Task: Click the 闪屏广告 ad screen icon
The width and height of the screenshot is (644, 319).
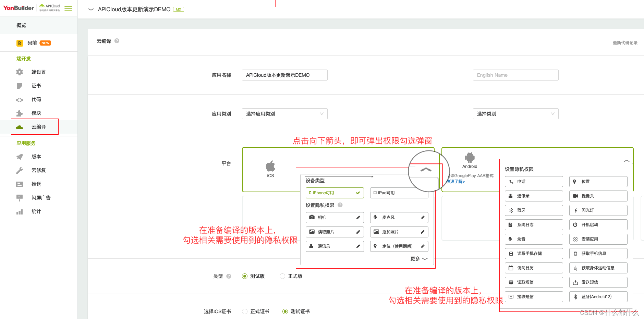Action: point(20,198)
